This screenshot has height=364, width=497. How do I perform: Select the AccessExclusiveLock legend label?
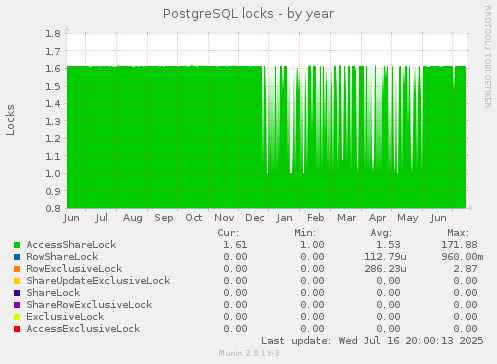click(x=83, y=329)
